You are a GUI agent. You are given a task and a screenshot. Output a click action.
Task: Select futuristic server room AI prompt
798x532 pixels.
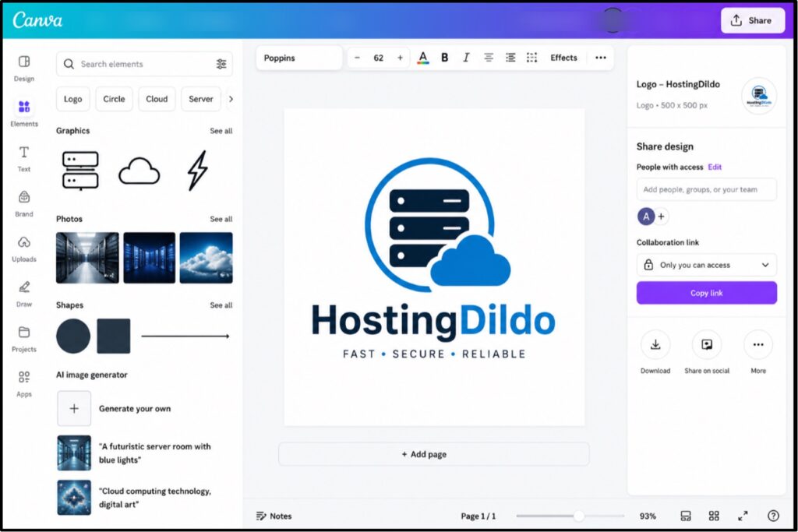point(134,453)
